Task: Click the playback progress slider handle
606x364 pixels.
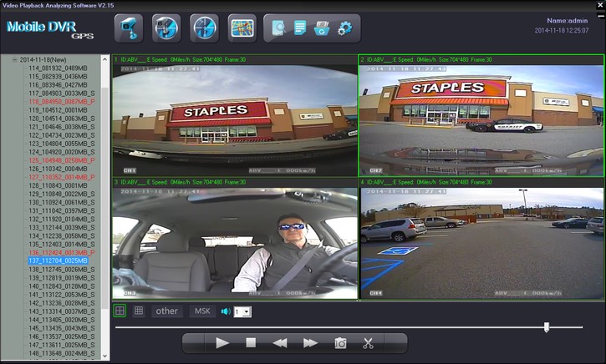Action: point(547,327)
